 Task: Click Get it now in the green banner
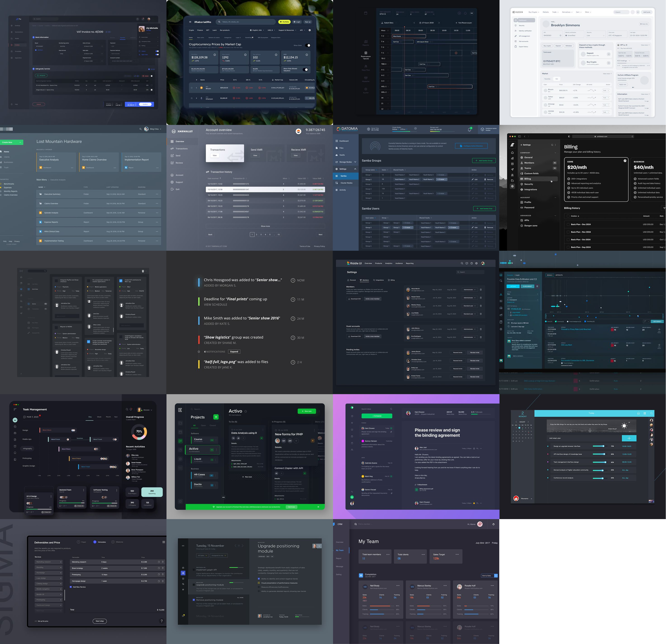coord(292,507)
